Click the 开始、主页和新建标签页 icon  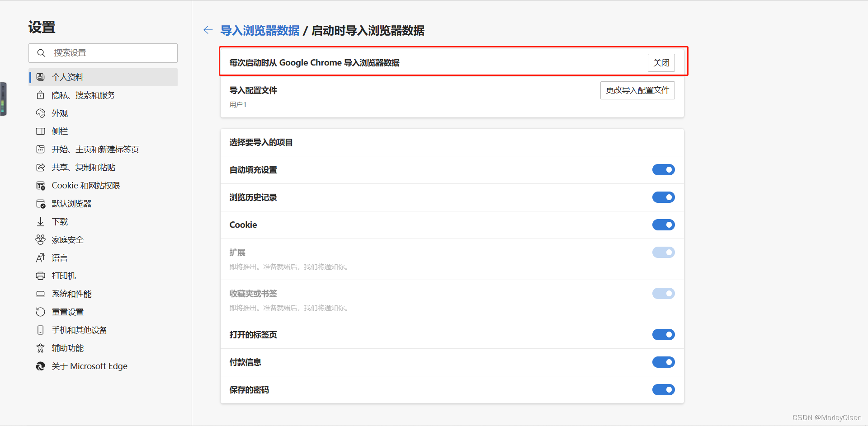40,149
